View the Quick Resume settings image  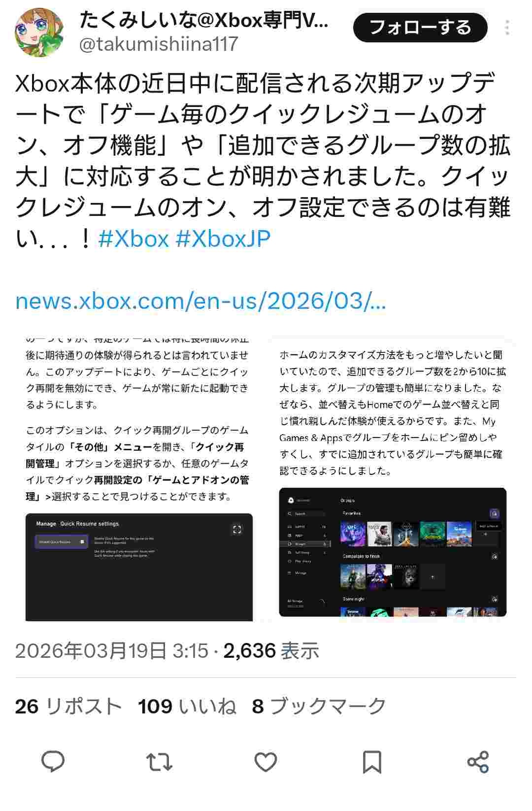[139, 478]
